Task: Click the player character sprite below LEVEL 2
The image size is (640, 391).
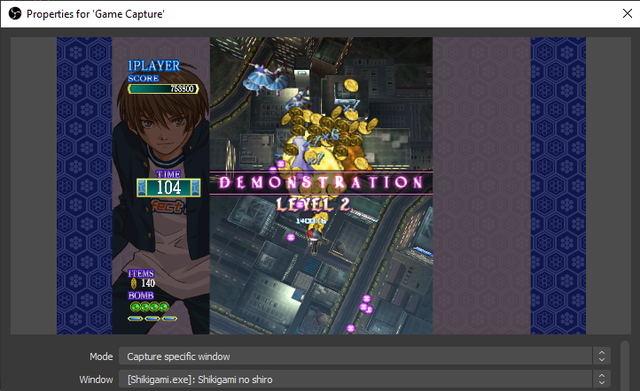Action: [x=315, y=240]
